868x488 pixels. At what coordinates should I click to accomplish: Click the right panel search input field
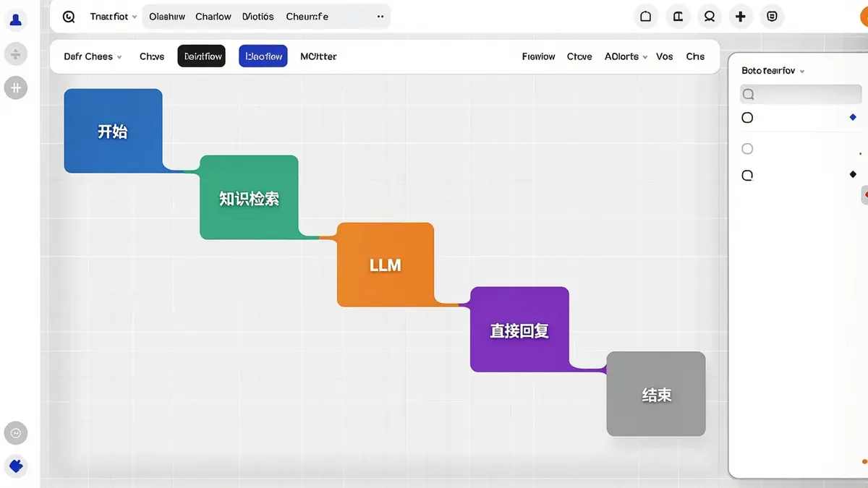[x=801, y=94]
